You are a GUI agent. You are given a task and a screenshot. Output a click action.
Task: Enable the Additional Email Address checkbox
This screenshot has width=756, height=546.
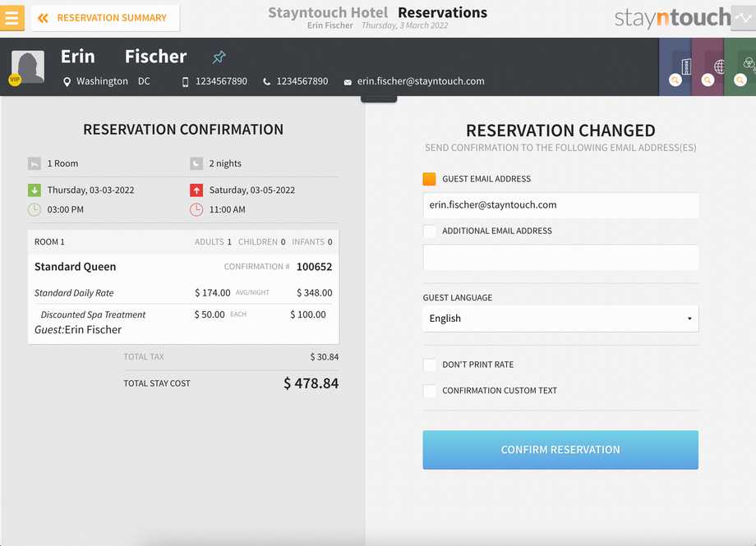click(x=429, y=231)
